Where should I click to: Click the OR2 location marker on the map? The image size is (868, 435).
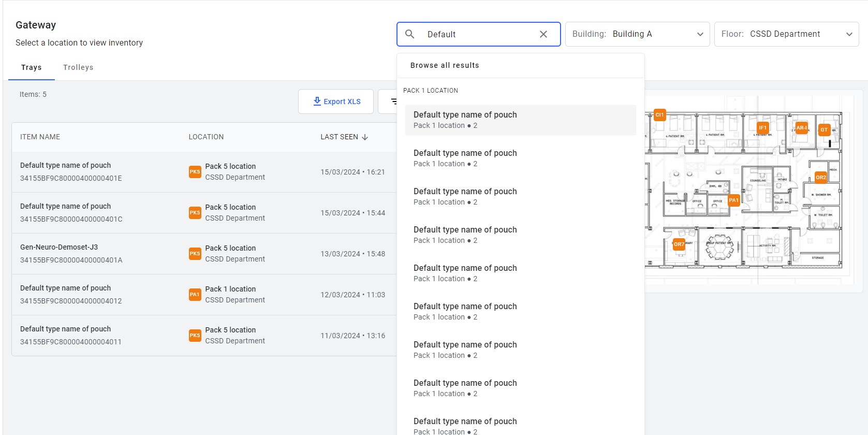[x=821, y=178]
